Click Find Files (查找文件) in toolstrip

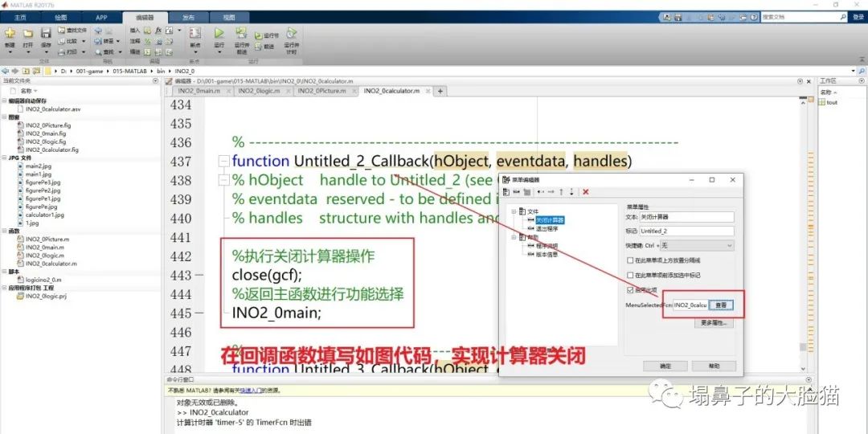(x=72, y=30)
